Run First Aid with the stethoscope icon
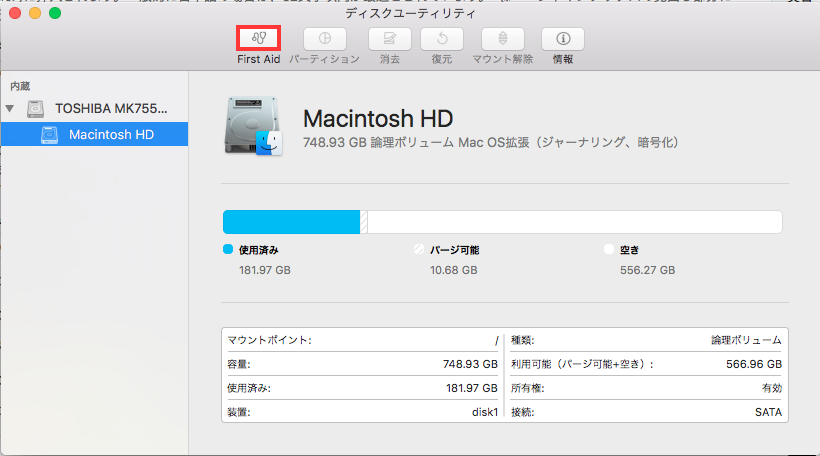 [258, 38]
